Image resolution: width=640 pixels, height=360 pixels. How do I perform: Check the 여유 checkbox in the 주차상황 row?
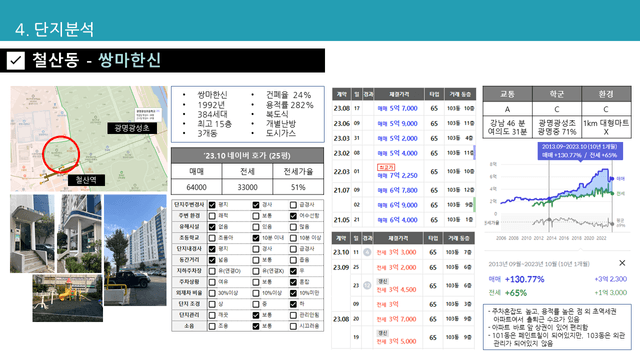click(x=212, y=282)
